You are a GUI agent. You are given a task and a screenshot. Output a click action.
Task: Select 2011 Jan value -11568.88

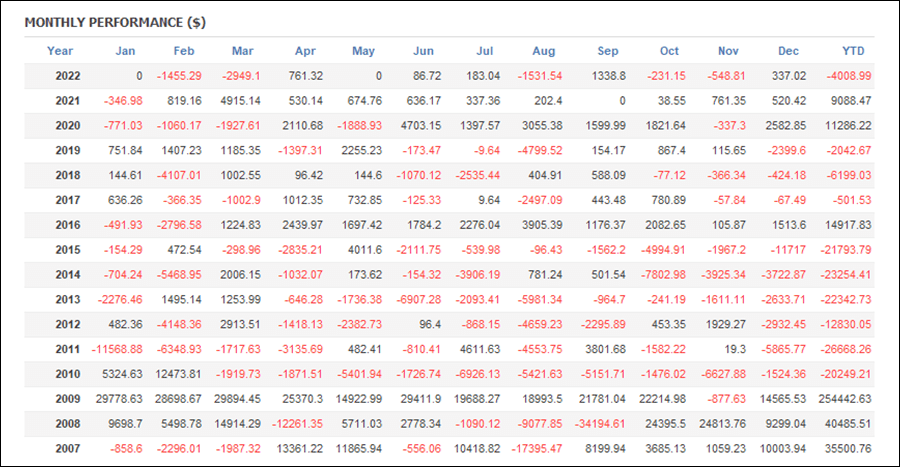(117, 349)
